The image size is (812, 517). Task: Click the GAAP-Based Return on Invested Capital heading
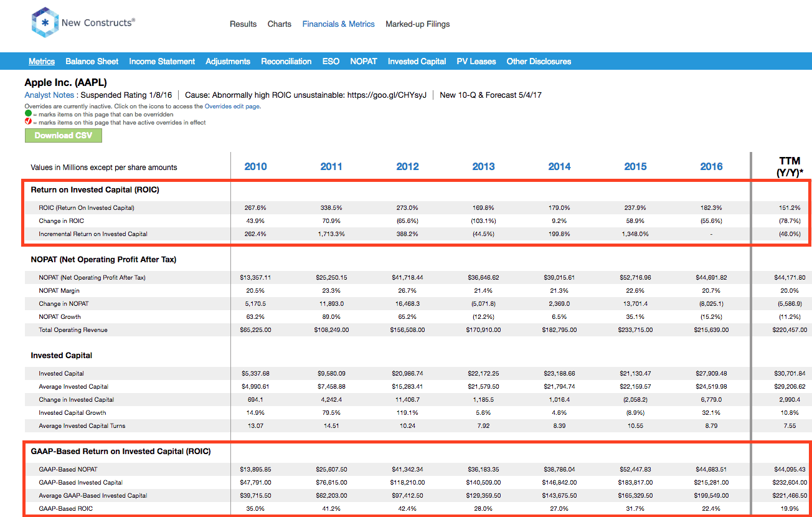pyautogui.click(x=121, y=452)
